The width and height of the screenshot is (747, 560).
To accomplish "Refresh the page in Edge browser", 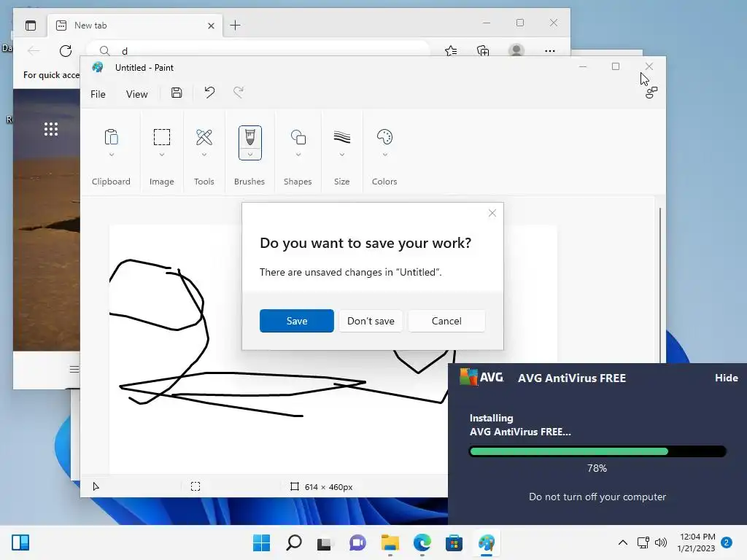I will 66,50.
